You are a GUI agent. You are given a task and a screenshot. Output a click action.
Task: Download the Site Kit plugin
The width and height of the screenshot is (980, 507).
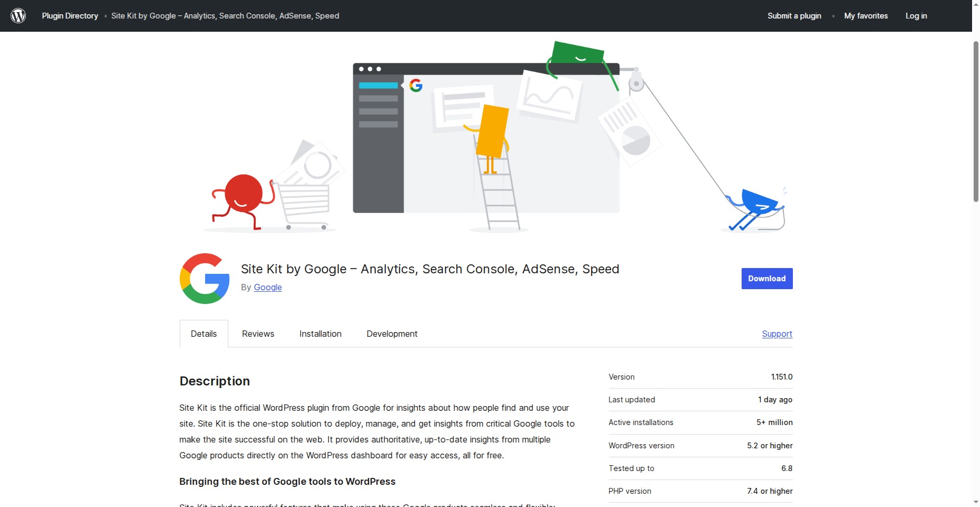point(767,279)
